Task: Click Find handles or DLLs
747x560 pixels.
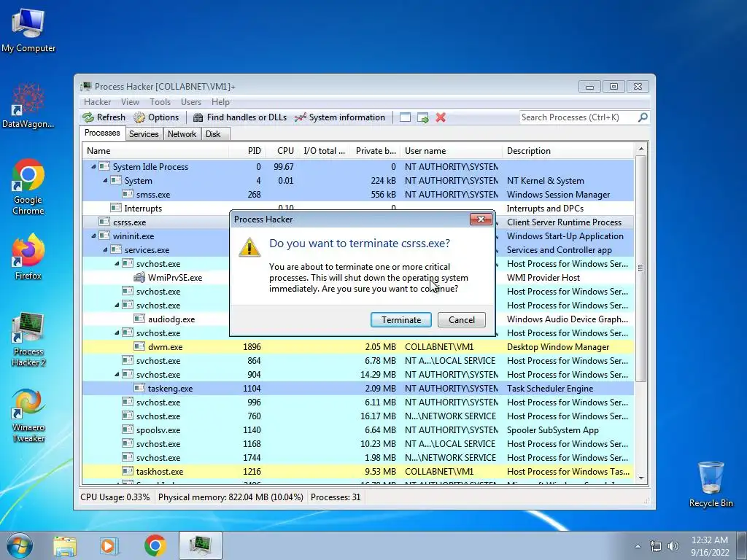Action: pos(239,117)
